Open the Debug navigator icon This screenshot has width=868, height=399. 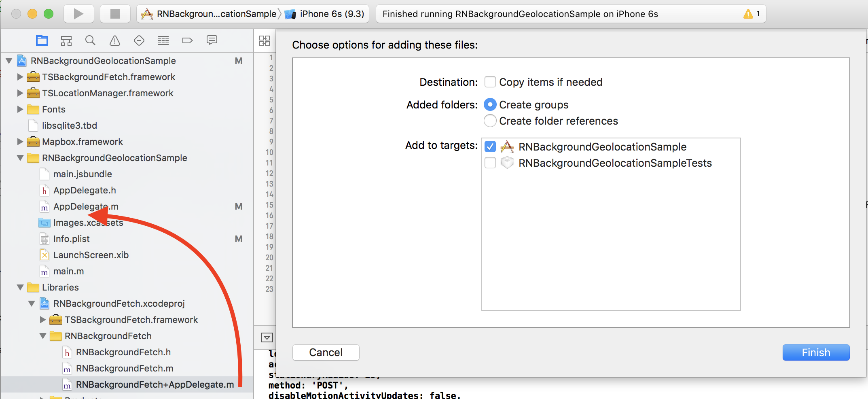pyautogui.click(x=163, y=40)
